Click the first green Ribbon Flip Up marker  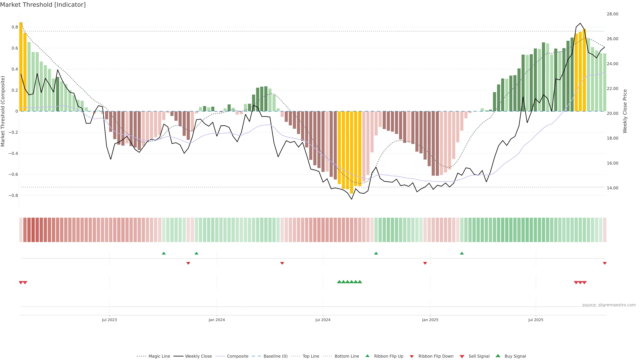[x=164, y=253]
